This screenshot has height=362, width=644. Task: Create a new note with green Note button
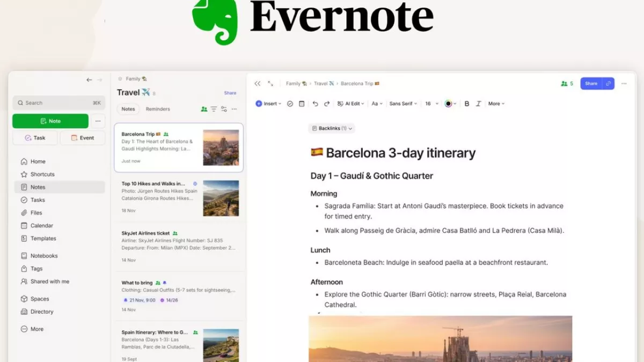pos(50,121)
